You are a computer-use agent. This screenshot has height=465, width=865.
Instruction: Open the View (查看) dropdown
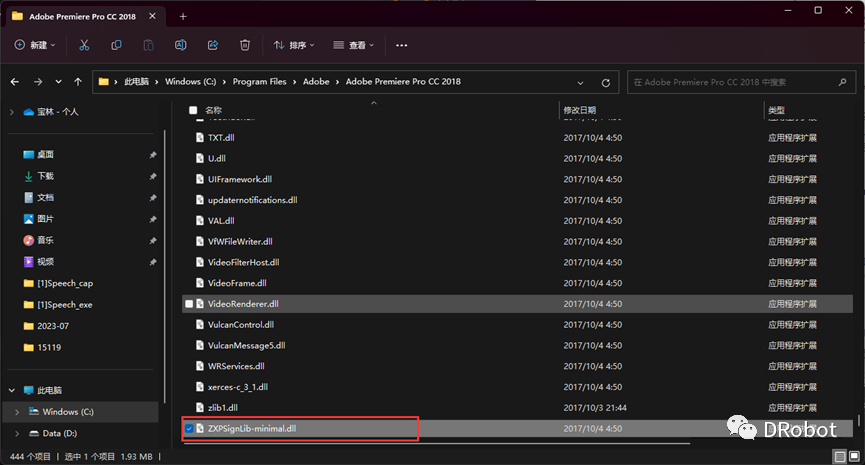(x=354, y=45)
